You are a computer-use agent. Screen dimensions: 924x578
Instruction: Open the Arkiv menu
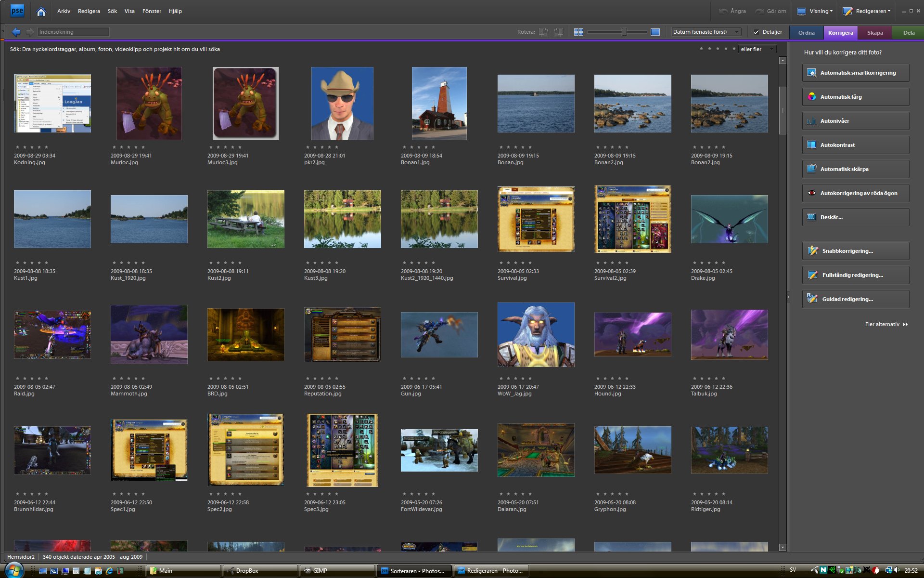tap(64, 11)
